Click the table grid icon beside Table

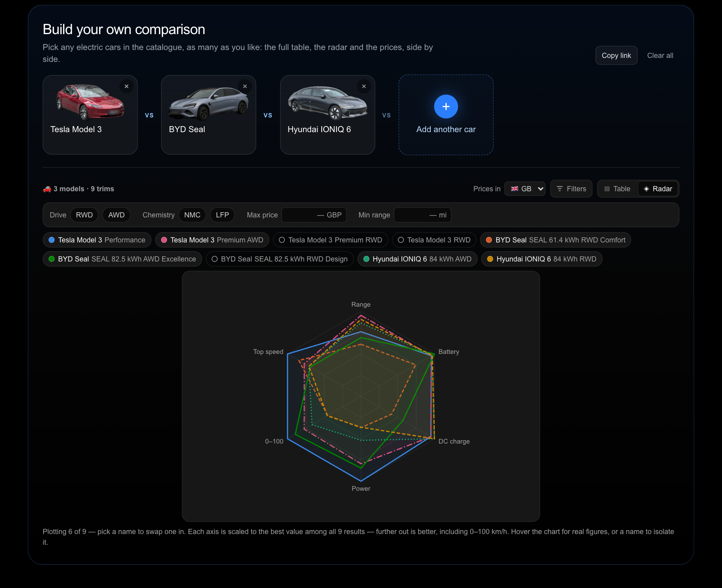(607, 189)
